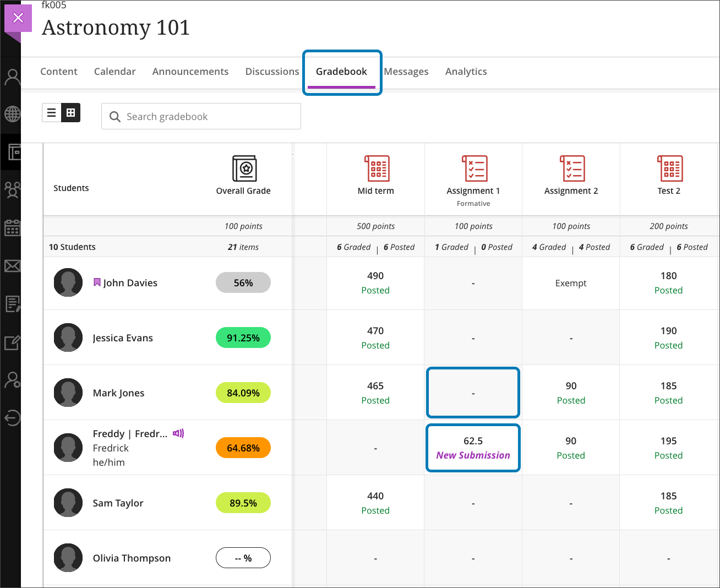Click the Overall Grade book icon

click(244, 168)
